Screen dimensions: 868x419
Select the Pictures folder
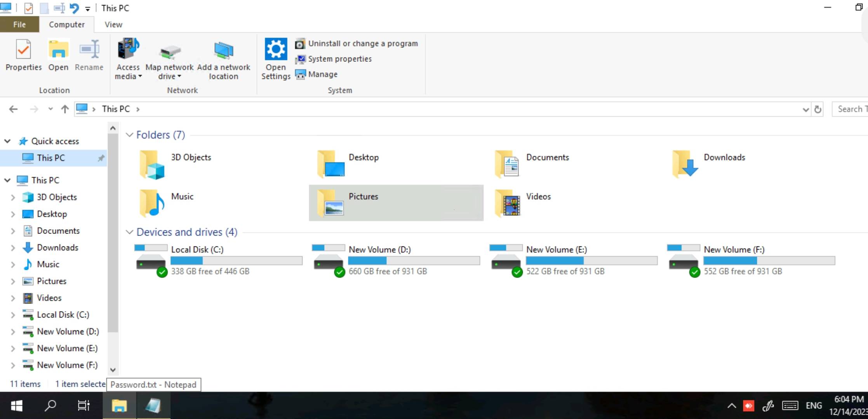click(396, 203)
